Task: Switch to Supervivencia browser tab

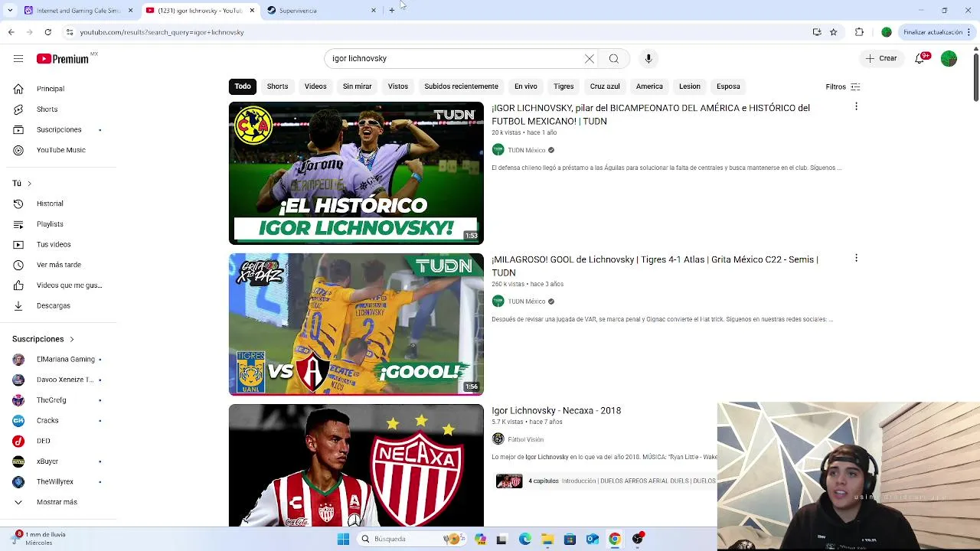Action: [x=322, y=10]
